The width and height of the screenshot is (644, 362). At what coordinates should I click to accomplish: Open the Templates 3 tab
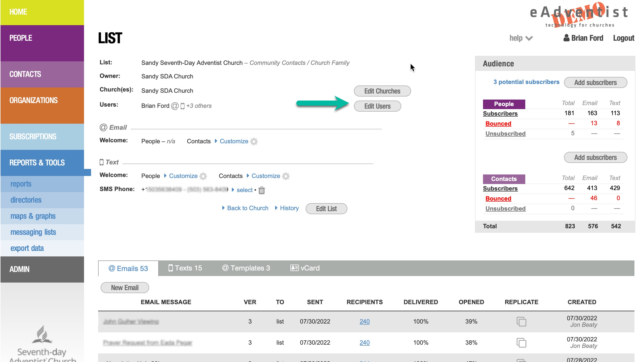246,268
